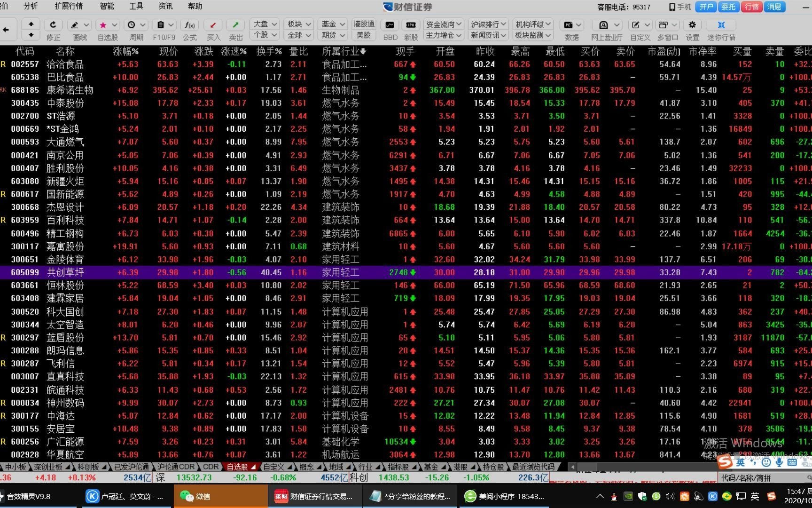812x508 pixels.
Task: Open the 分析 menu
Action: tap(31, 6)
